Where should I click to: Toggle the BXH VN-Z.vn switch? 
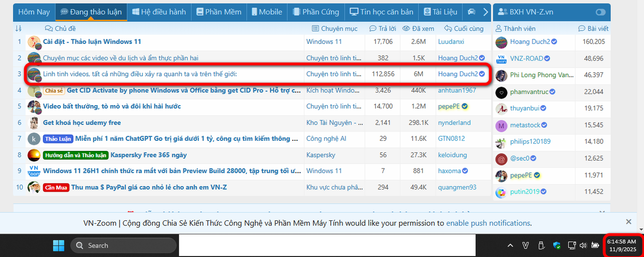[600, 12]
